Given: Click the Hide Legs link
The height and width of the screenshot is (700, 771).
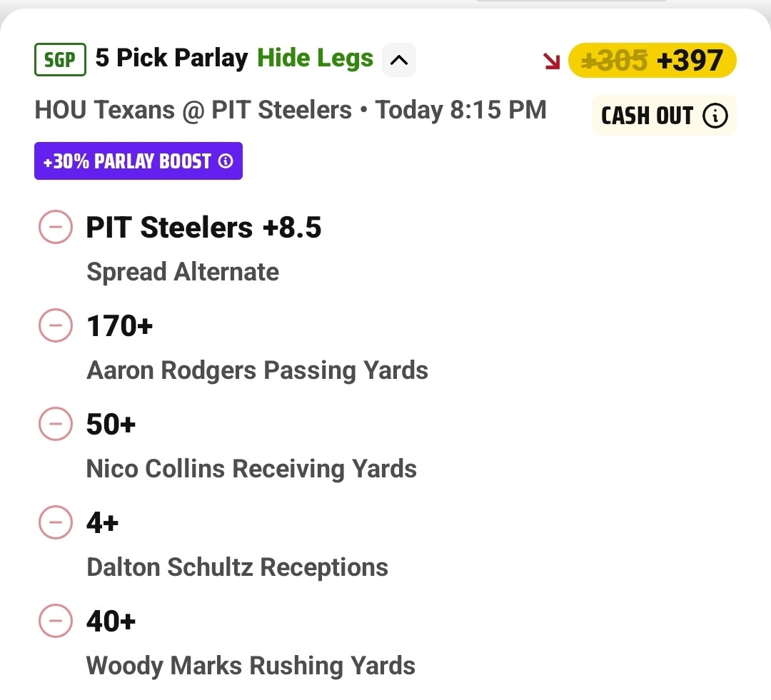Looking at the screenshot, I should (x=315, y=59).
